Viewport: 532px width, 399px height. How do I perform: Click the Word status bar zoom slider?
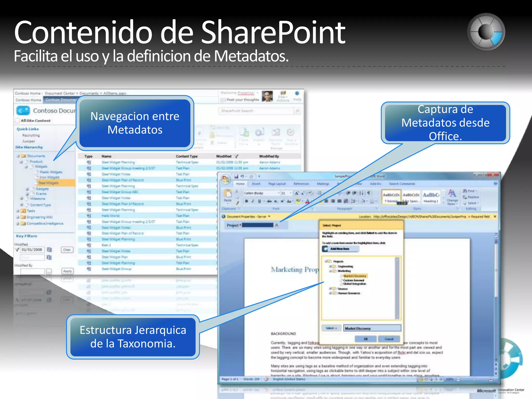coord(474,379)
